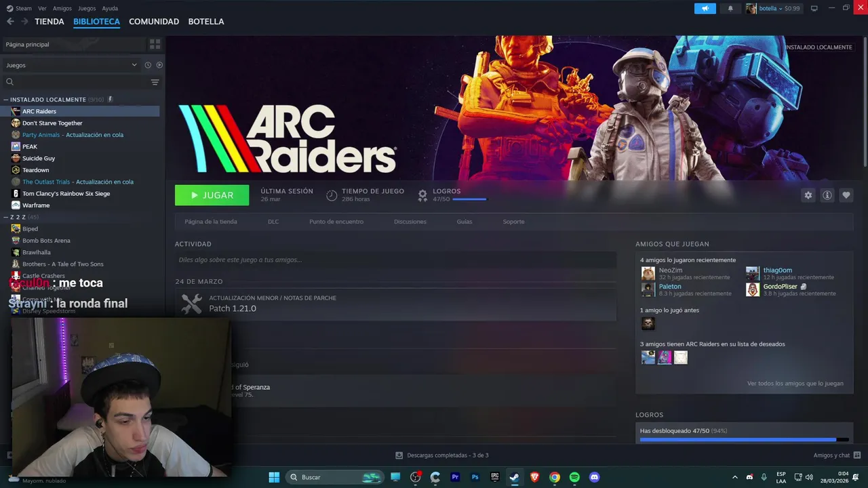The width and height of the screenshot is (868, 488).
Task: Open the announcements megaphone button
Action: tap(705, 8)
